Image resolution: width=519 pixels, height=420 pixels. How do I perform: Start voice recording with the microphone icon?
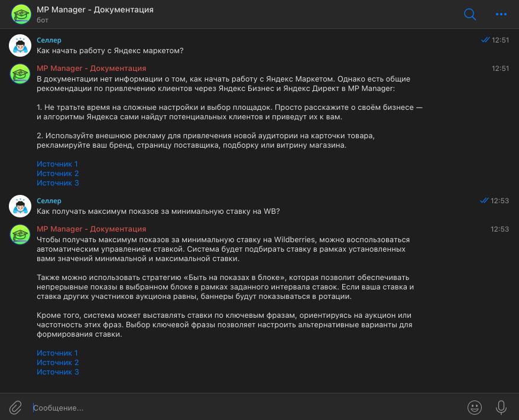501,407
